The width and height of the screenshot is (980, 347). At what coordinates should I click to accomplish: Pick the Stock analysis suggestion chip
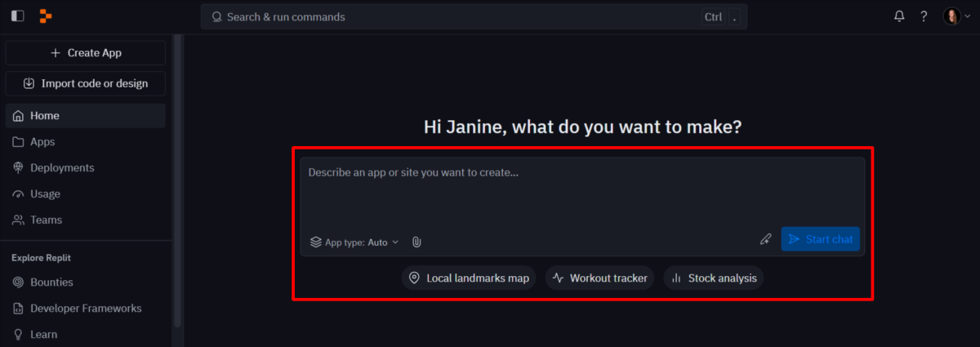[714, 278]
